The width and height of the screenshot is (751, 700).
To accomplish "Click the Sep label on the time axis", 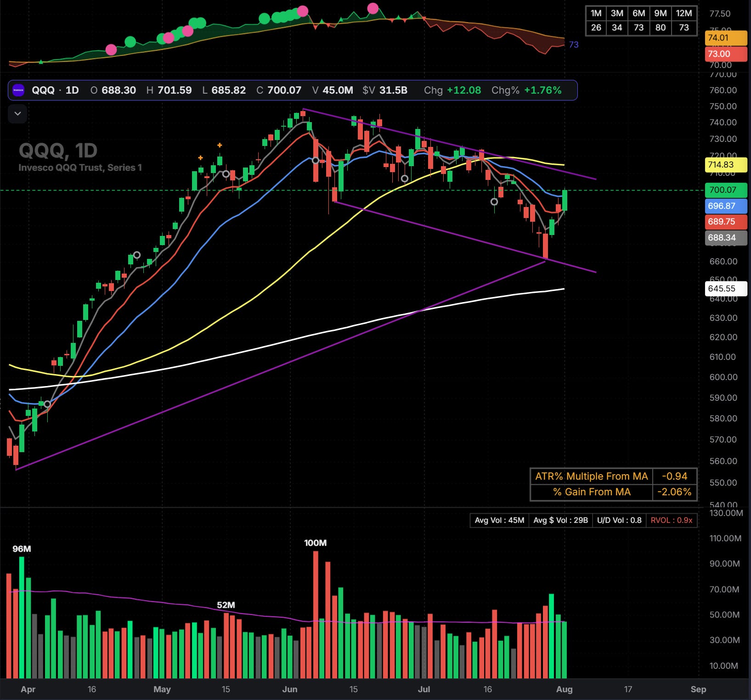I will click(698, 689).
